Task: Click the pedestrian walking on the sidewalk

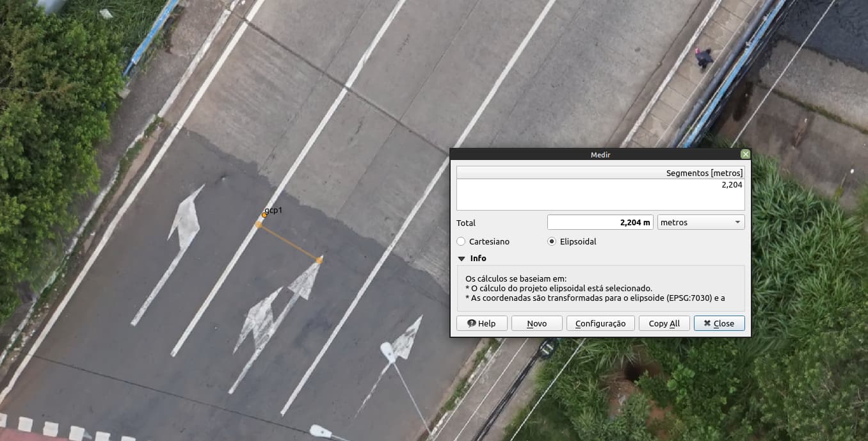Action: click(x=703, y=58)
